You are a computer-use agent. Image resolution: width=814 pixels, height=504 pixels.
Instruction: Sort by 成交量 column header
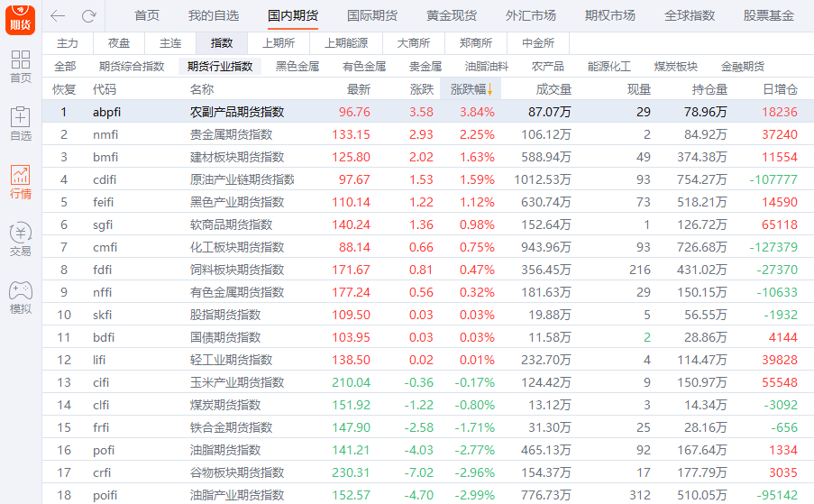click(553, 89)
